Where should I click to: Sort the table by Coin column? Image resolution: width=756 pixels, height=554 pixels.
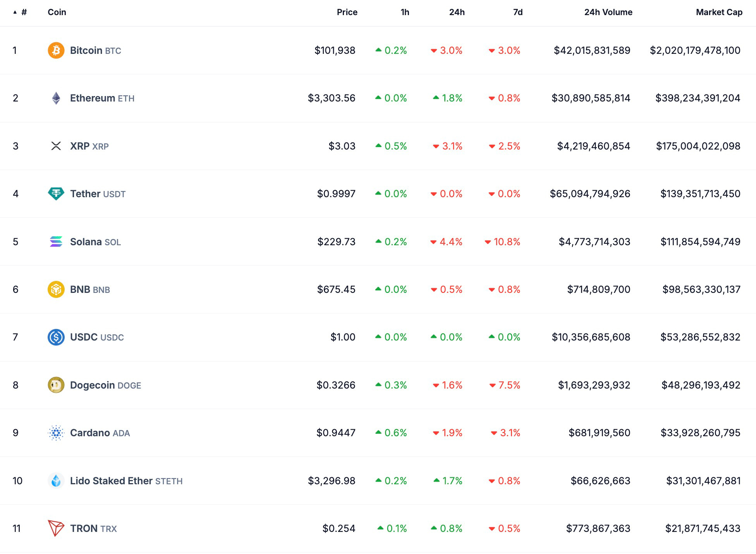coord(57,12)
